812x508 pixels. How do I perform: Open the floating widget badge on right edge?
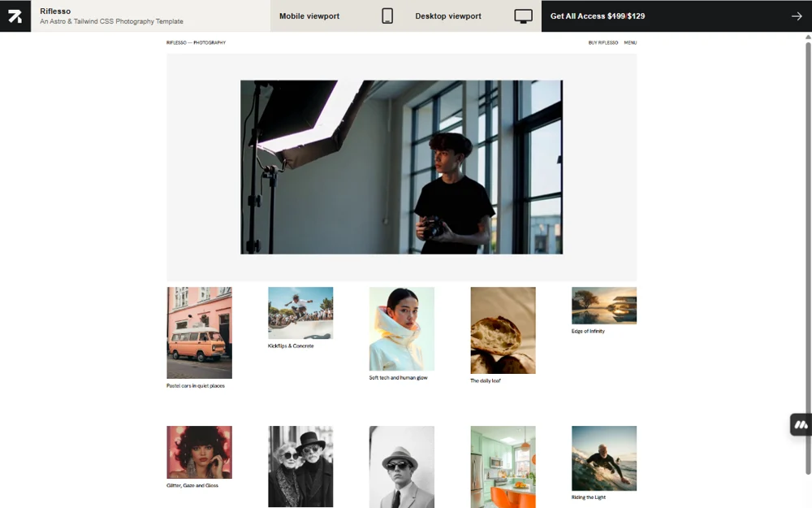pyautogui.click(x=801, y=425)
